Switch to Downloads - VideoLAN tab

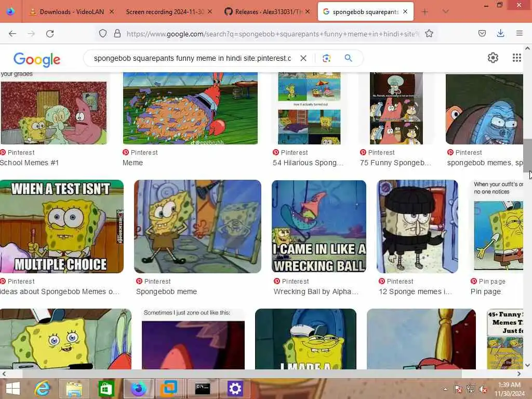[72, 12]
